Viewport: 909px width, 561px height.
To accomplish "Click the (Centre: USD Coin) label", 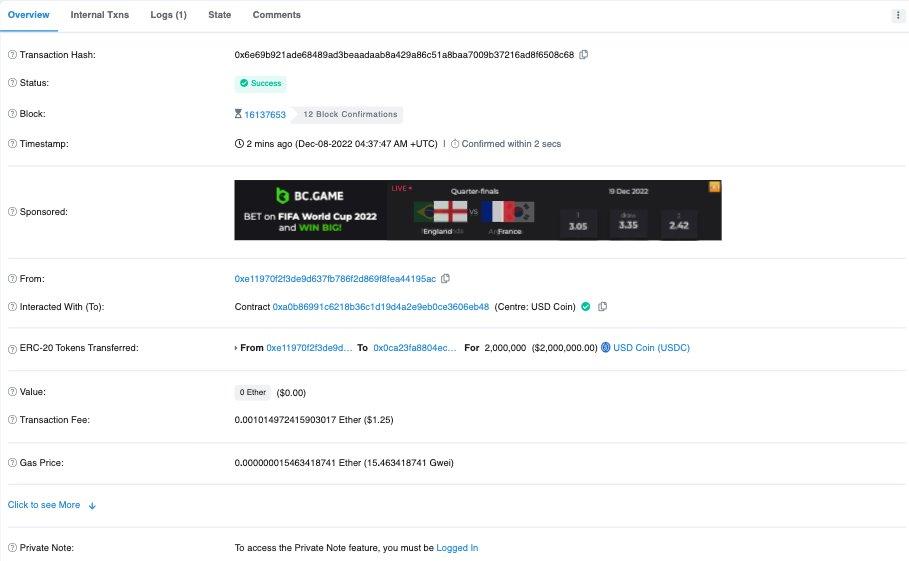I will [x=535, y=307].
